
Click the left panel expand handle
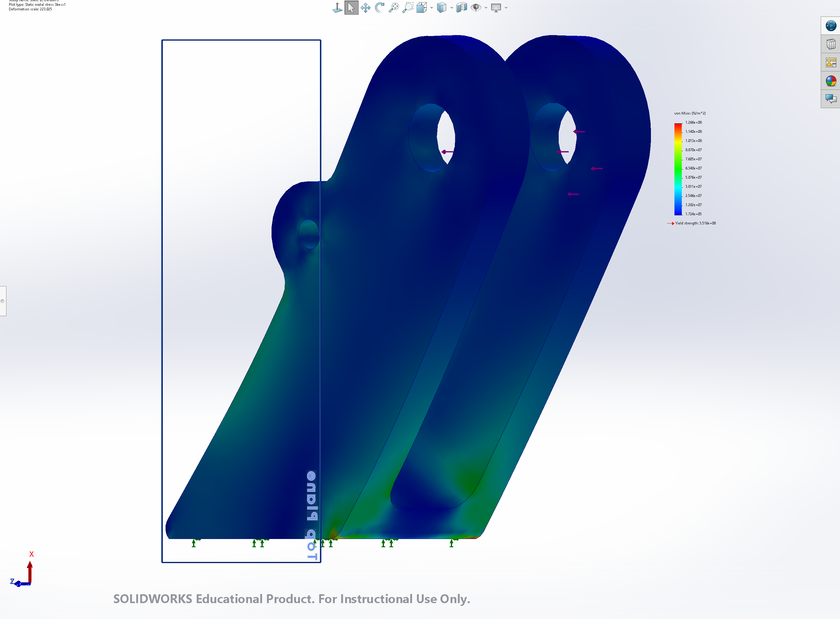click(3, 301)
